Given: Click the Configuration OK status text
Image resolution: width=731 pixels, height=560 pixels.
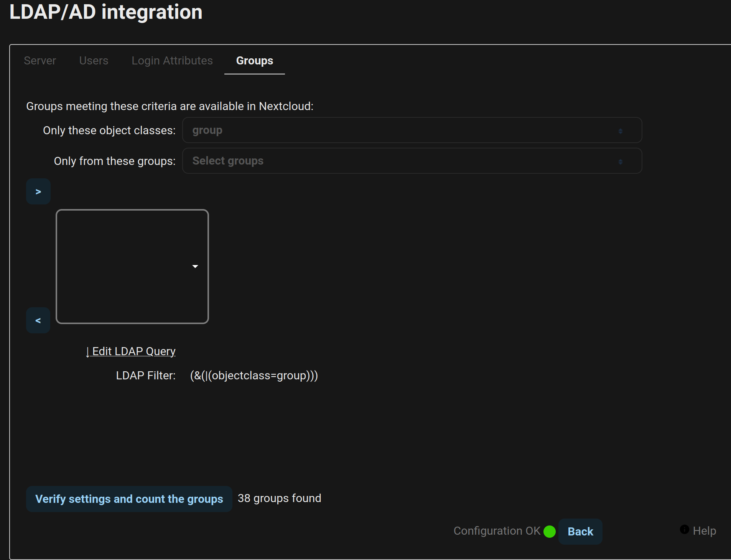Looking at the screenshot, I should tap(497, 531).
